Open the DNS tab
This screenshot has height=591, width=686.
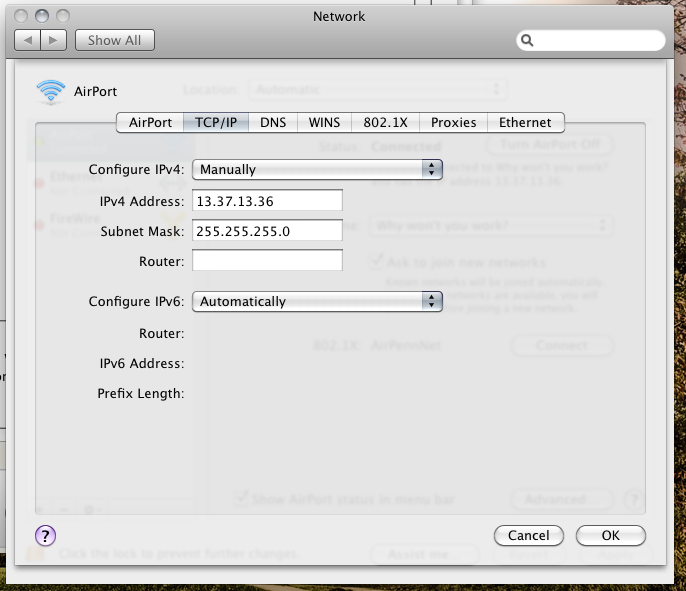pos(273,122)
